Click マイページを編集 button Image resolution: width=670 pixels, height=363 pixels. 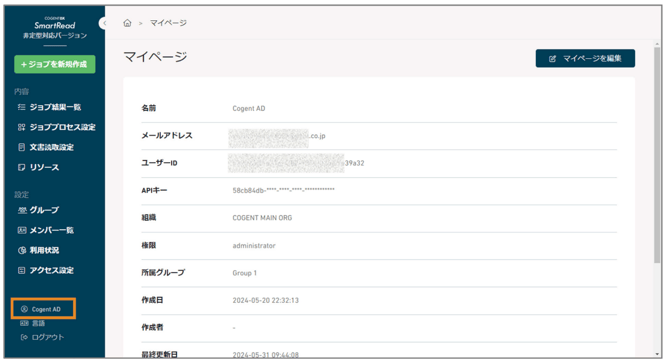pos(585,59)
